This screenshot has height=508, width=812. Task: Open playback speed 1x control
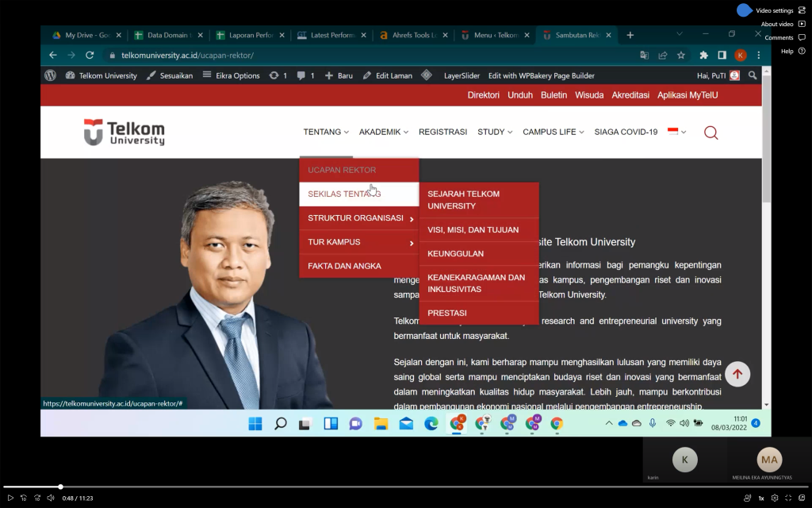(x=760, y=498)
